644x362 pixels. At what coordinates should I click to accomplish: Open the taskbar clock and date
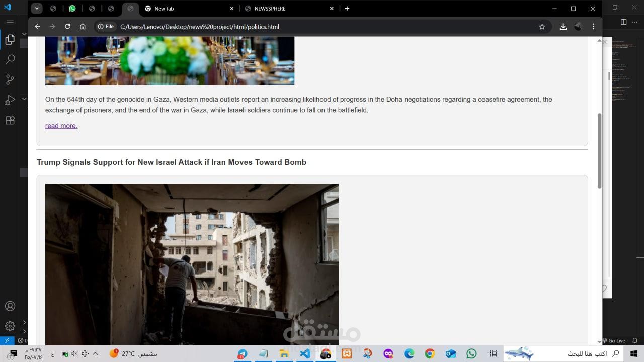[x=33, y=354]
